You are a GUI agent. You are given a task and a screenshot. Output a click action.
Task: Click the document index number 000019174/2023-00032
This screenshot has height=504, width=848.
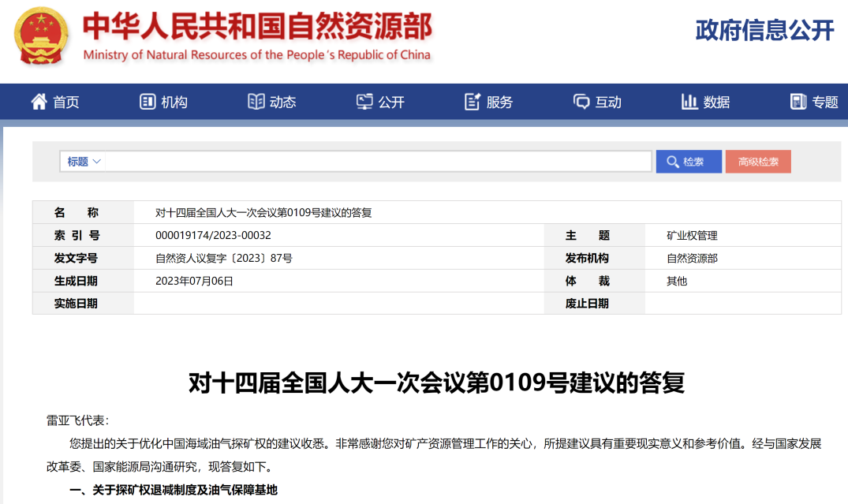[x=214, y=236]
